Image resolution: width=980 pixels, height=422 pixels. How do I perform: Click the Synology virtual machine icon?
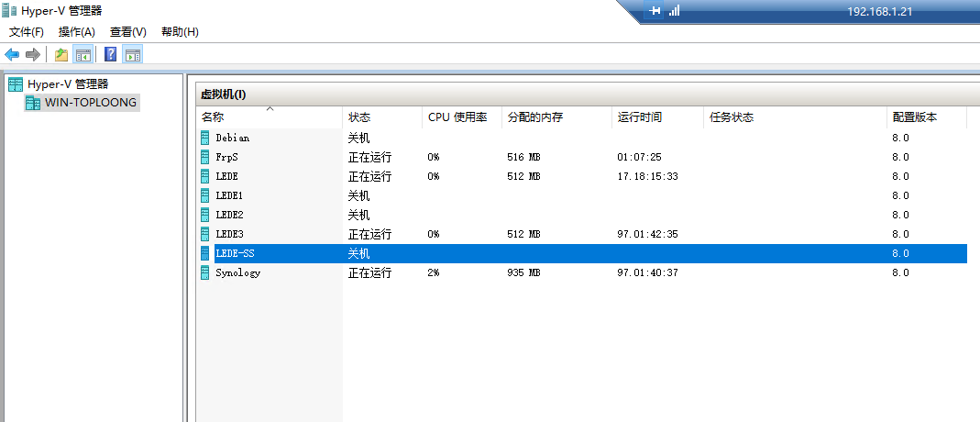(x=205, y=273)
